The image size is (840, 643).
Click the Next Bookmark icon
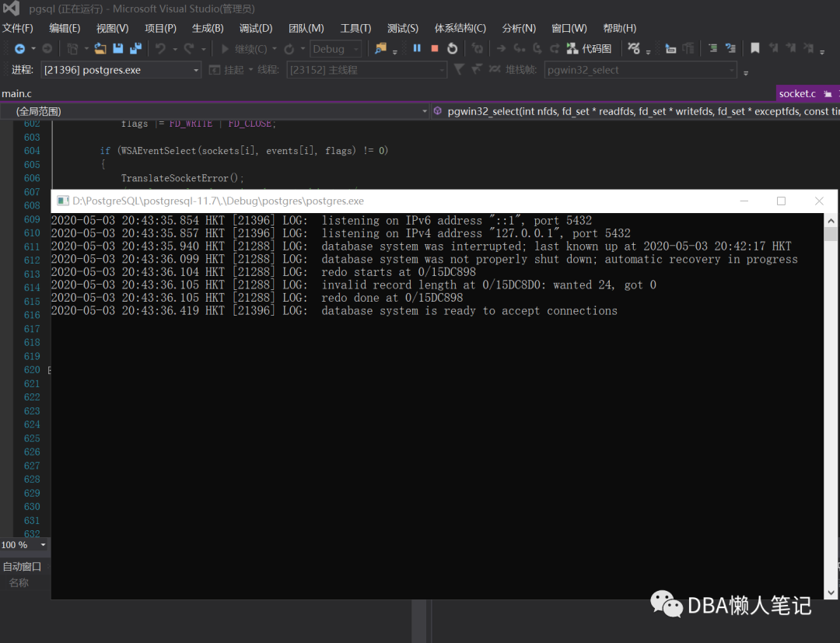(x=791, y=48)
